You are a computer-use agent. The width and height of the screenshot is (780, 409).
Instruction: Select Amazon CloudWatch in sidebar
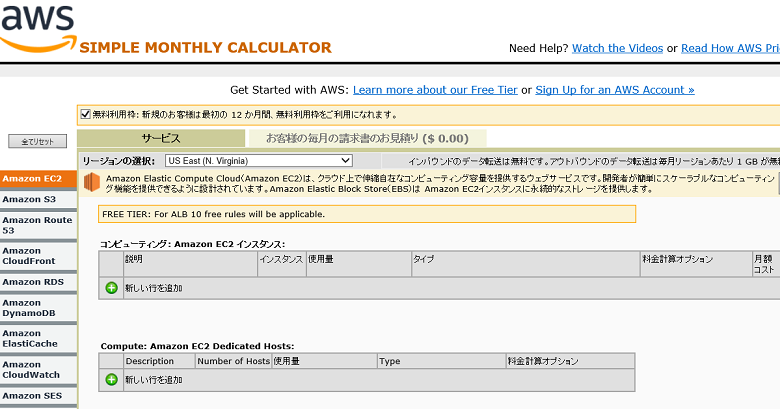[x=38, y=370]
